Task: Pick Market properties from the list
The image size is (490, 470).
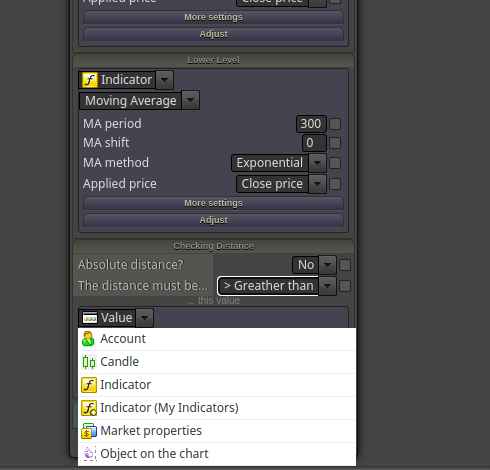Action: pos(217,431)
